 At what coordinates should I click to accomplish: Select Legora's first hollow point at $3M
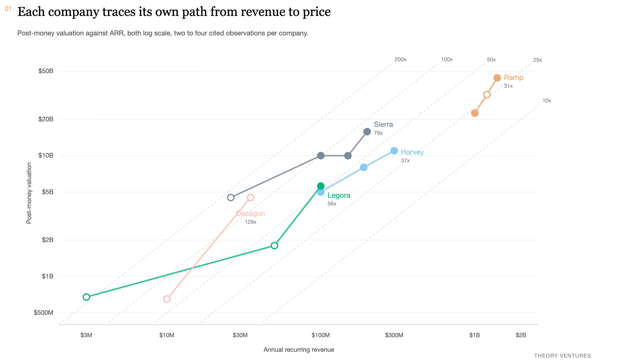pyautogui.click(x=86, y=297)
